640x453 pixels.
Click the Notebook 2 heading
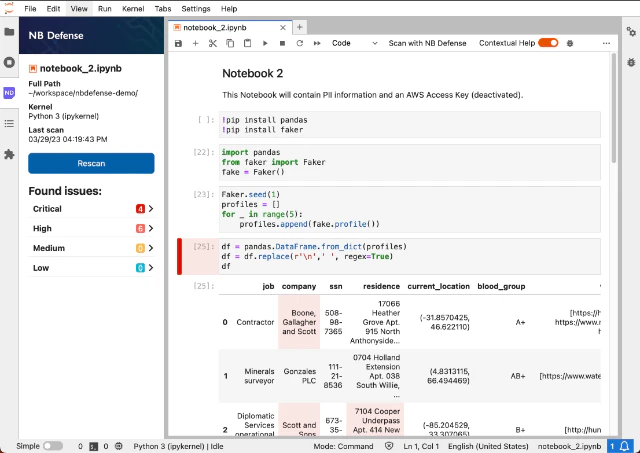click(253, 73)
